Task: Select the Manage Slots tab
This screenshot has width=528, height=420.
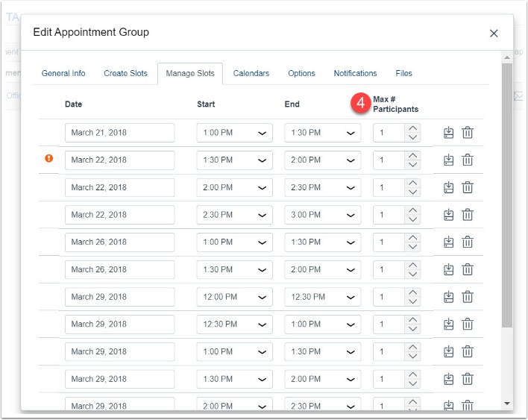Action: click(x=190, y=73)
